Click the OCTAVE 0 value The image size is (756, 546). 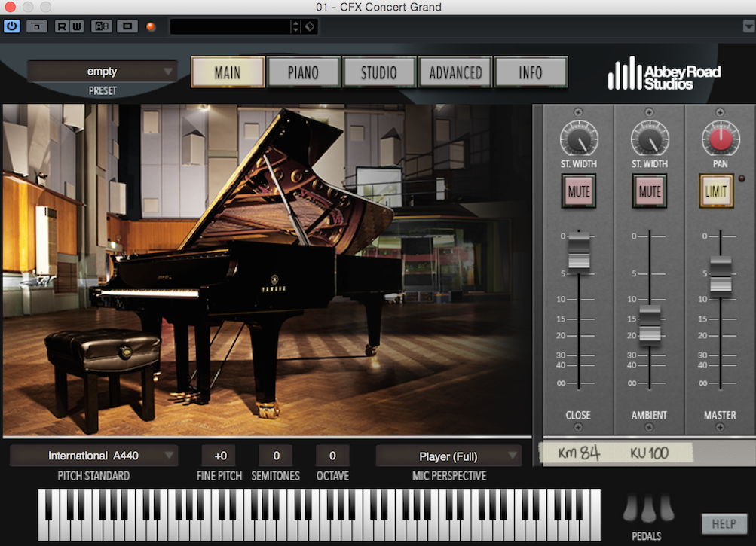[x=332, y=456]
